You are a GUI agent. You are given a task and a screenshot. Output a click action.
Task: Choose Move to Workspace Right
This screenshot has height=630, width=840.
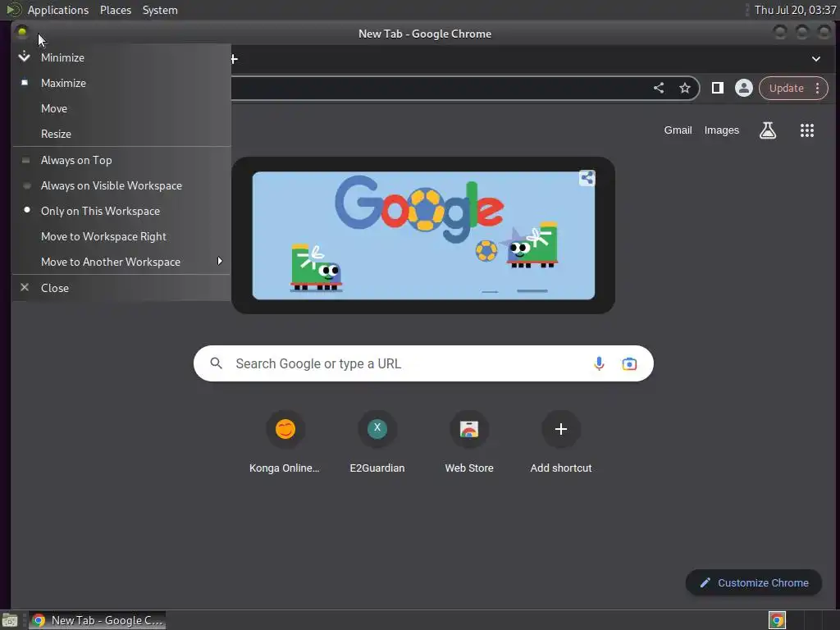121,236
